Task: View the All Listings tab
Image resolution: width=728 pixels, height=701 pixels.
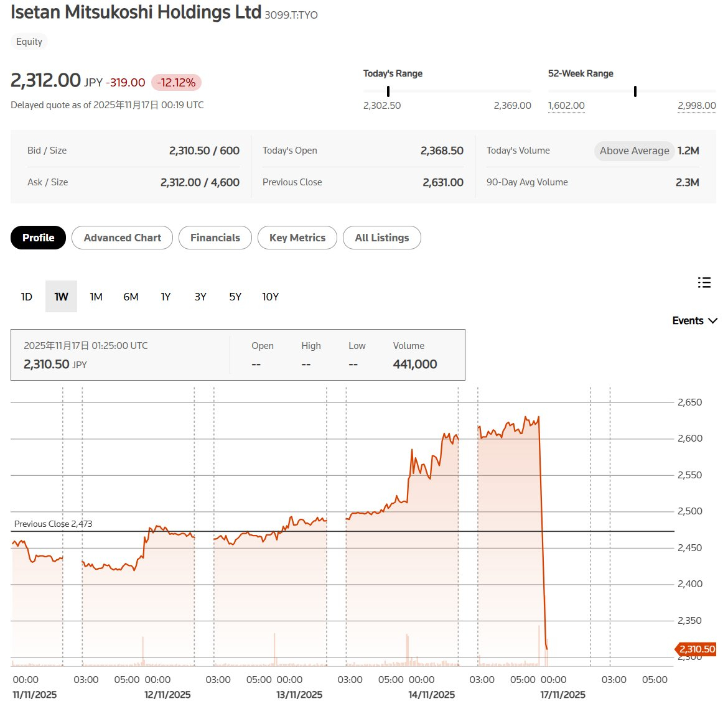Action: [381, 238]
